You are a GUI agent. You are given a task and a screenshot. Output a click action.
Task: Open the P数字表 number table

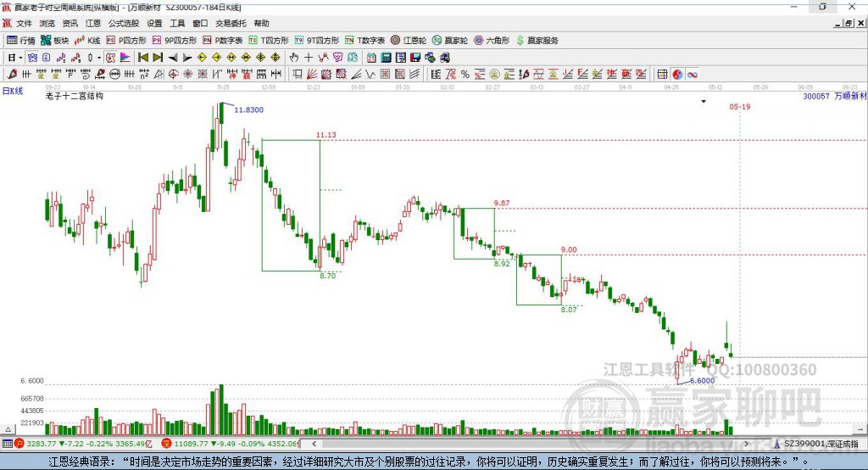coord(223,41)
